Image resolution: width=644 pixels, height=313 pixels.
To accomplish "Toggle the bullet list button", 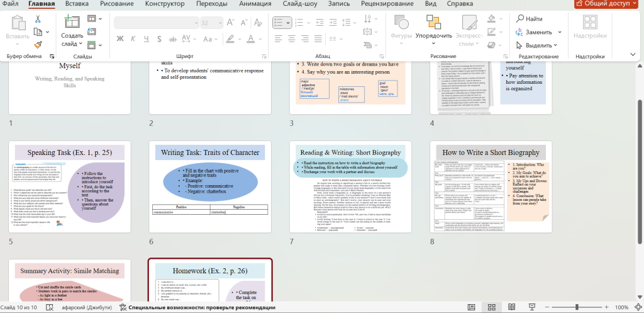I will 279,22.
